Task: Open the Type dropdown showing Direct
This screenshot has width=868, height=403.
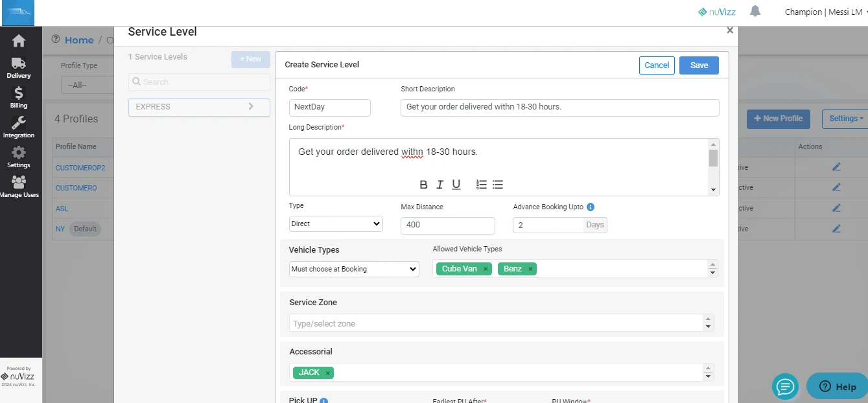Action: pos(336,224)
